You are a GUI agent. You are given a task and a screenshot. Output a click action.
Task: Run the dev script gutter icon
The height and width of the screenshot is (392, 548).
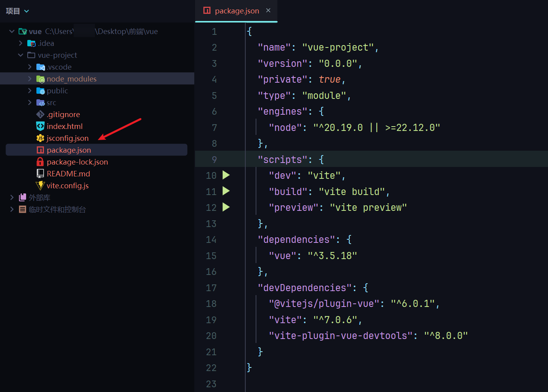pyautogui.click(x=226, y=175)
